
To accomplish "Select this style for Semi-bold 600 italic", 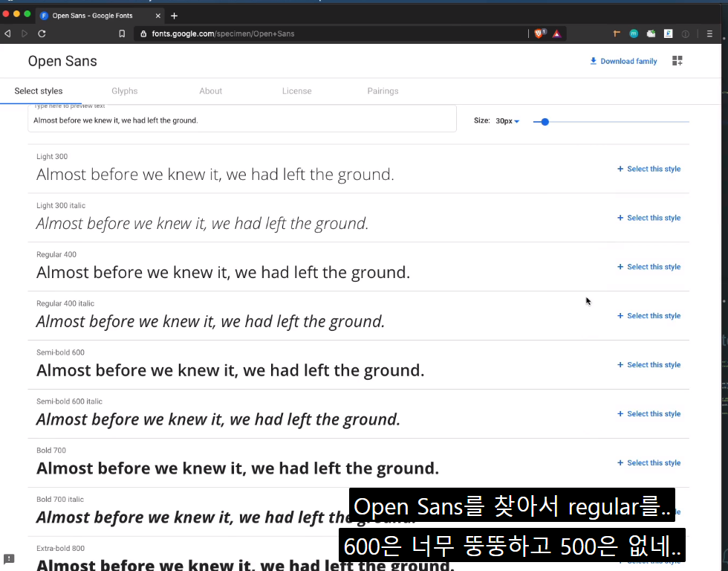I will tap(649, 414).
